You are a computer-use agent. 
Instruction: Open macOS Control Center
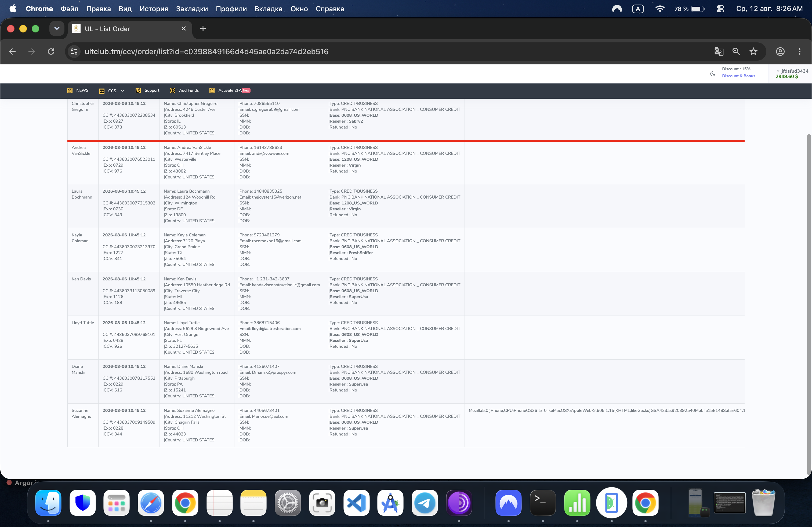pyautogui.click(x=720, y=9)
